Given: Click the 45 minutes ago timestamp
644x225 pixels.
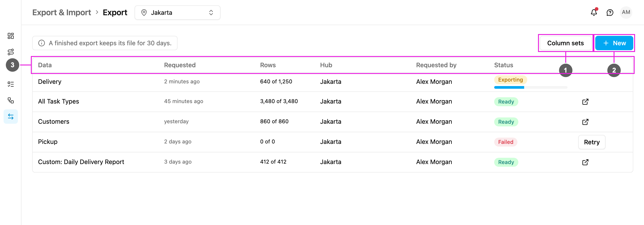Looking at the screenshot, I should pos(184,101).
